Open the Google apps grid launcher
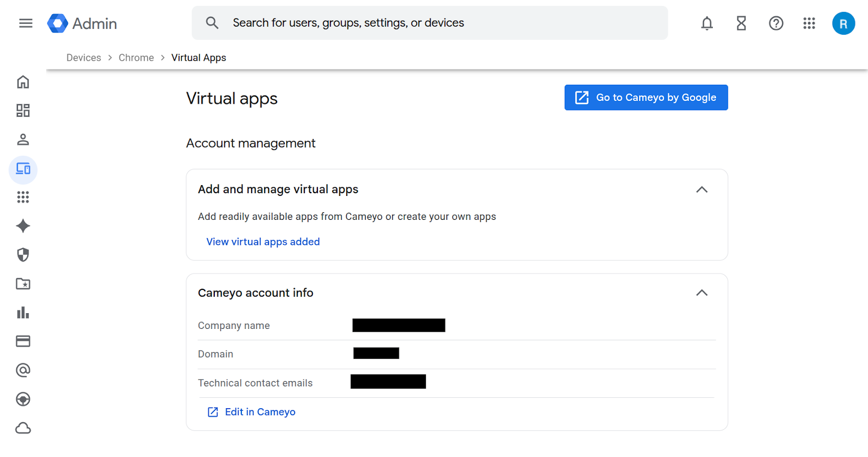868x457 pixels. pyautogui.click(x=809, y=23)
